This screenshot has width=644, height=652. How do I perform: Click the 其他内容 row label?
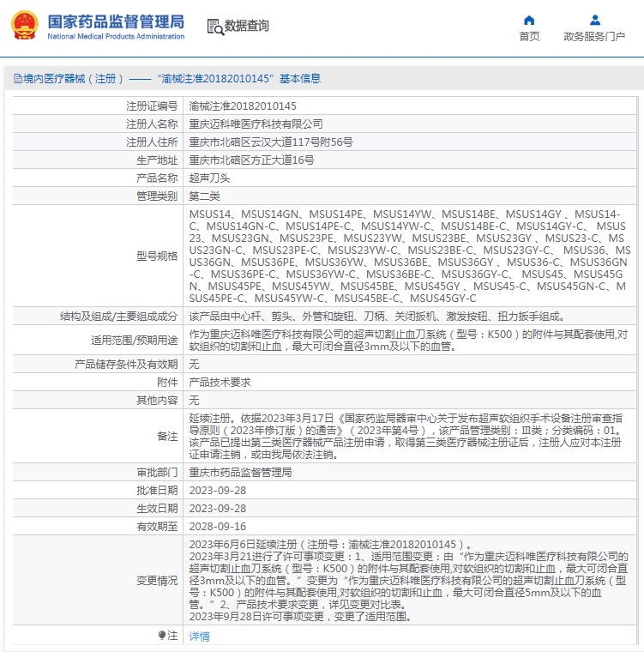tap(157, 400)
